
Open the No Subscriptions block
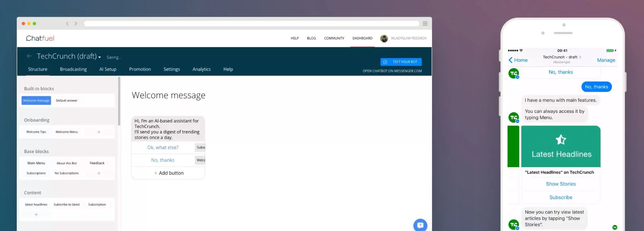tap(67, 173)
